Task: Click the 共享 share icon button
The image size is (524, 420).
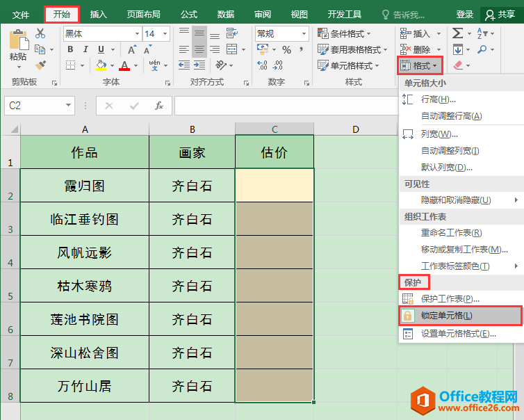Action: click(x=502, y=14)
